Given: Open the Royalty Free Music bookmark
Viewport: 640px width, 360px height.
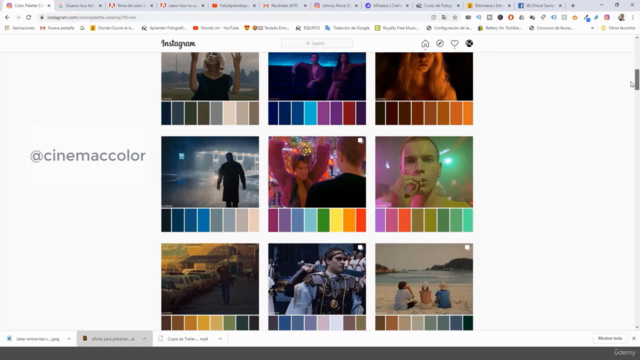Looking at the screenshot, I should click(x=397, y=28).
